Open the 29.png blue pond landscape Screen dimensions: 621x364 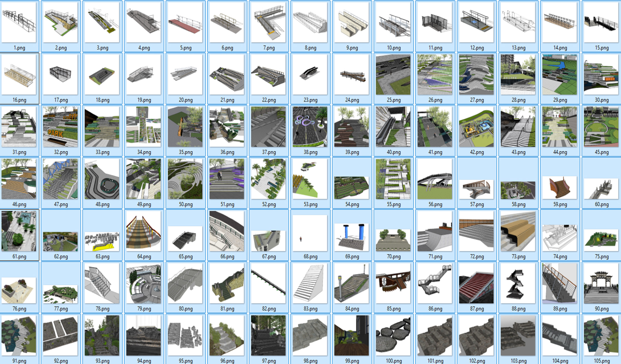tap(560, 74)
